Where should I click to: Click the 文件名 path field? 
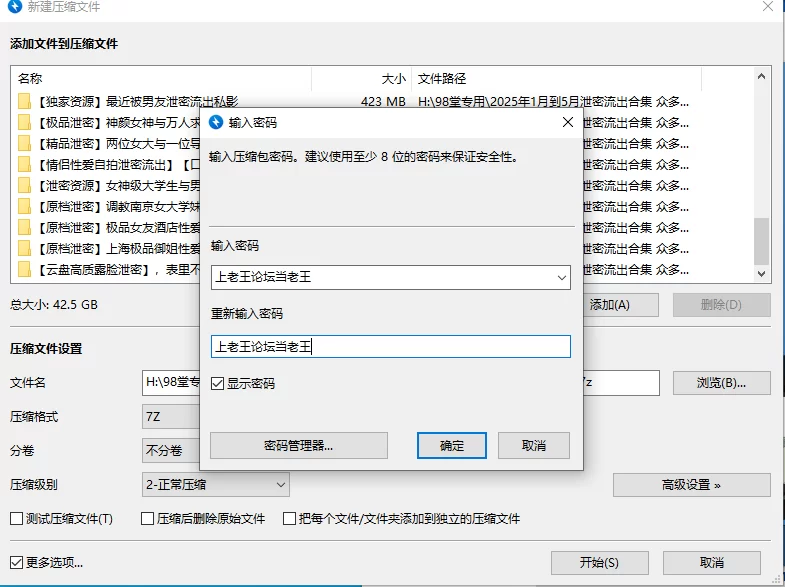(171, 383)
